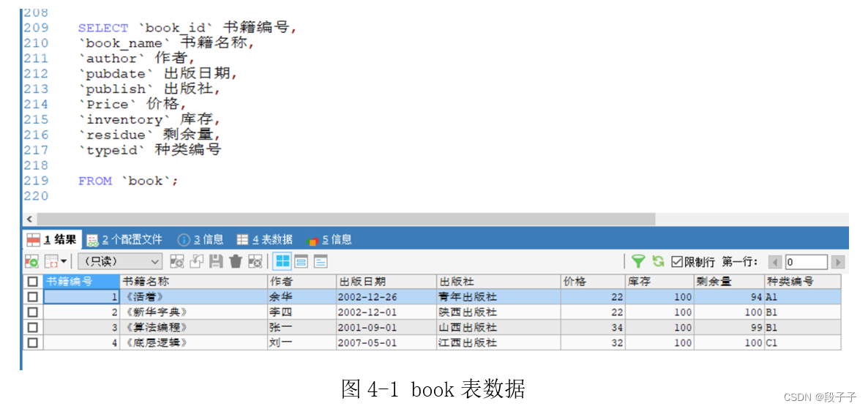Screen dimensions: 868x409
Task: Switch to text view mode
Action: click(321, 261)
